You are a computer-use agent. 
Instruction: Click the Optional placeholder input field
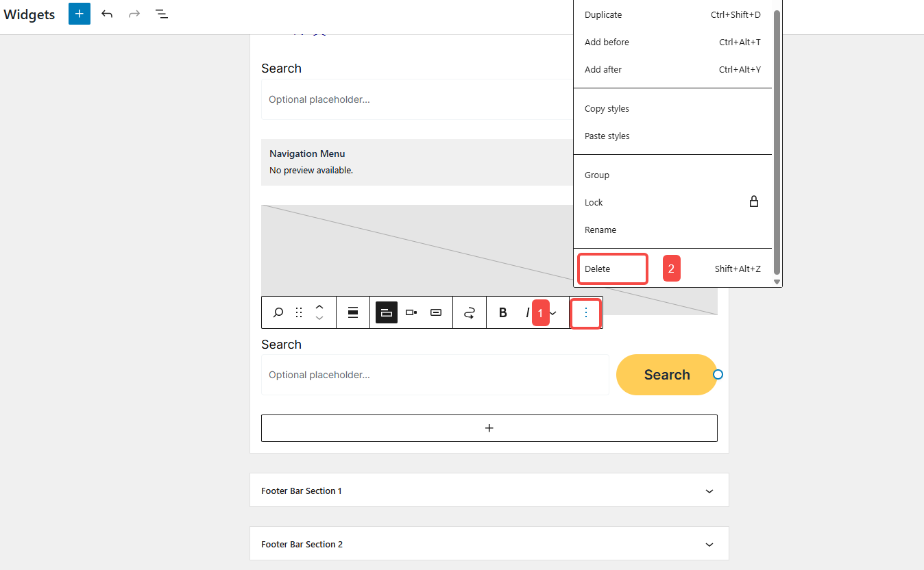coord(435,375)
